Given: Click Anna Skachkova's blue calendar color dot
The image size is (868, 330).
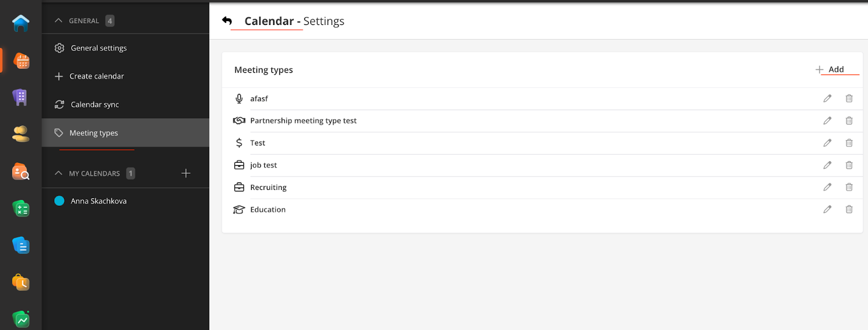Looking at the screenshot, I should coord(60,201).
